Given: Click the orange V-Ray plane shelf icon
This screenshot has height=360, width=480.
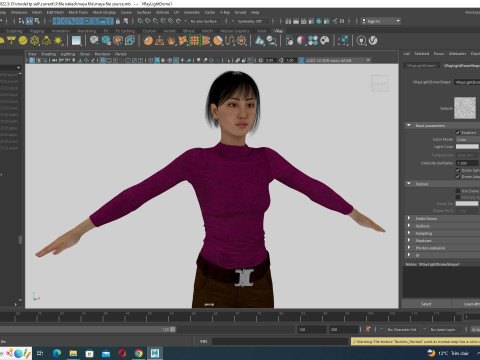Looking at the screenshot, I should tap(159, 41).
